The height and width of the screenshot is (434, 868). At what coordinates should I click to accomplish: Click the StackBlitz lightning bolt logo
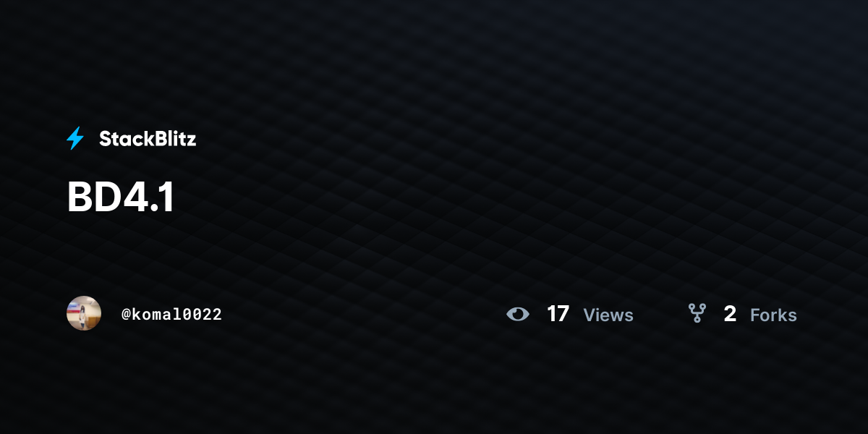click(75, 138)
